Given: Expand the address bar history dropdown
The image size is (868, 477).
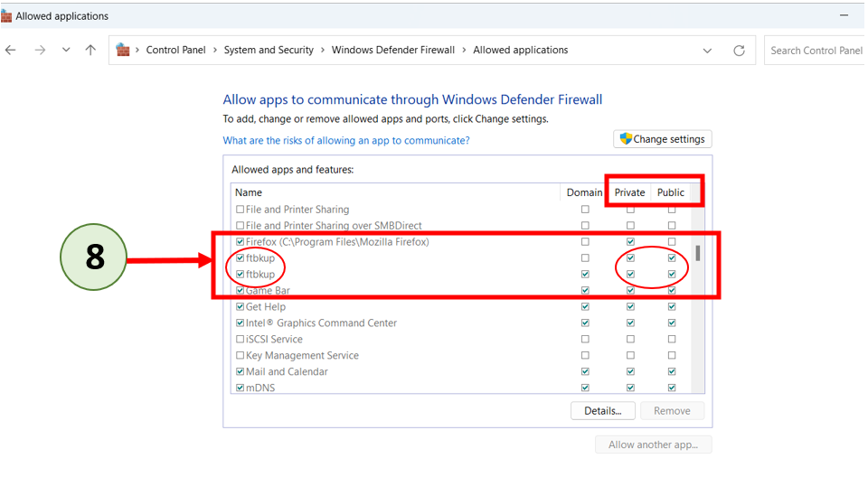Looking at the screenshot, I should point(707,51).
